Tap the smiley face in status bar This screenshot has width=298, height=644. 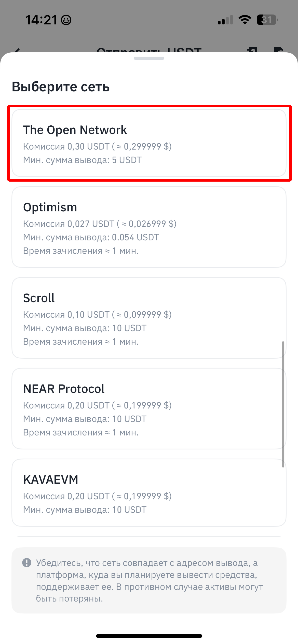pos(66,20)
